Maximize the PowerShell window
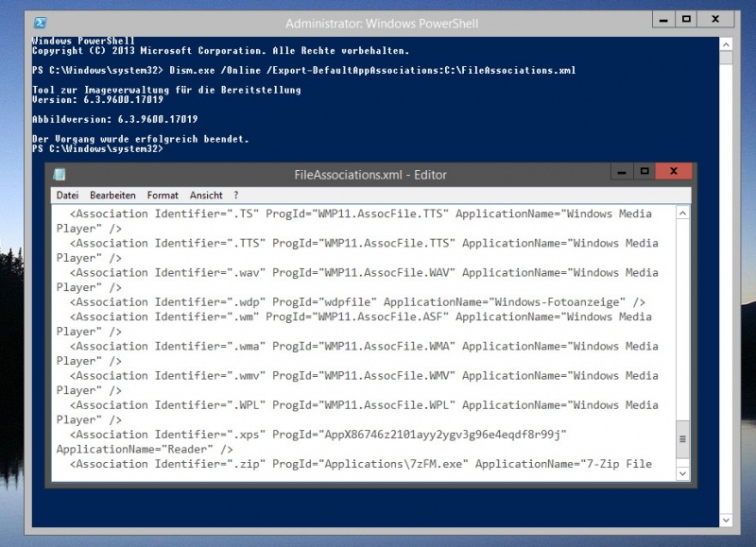Viewport: 756px width, 547px height. 687,19
